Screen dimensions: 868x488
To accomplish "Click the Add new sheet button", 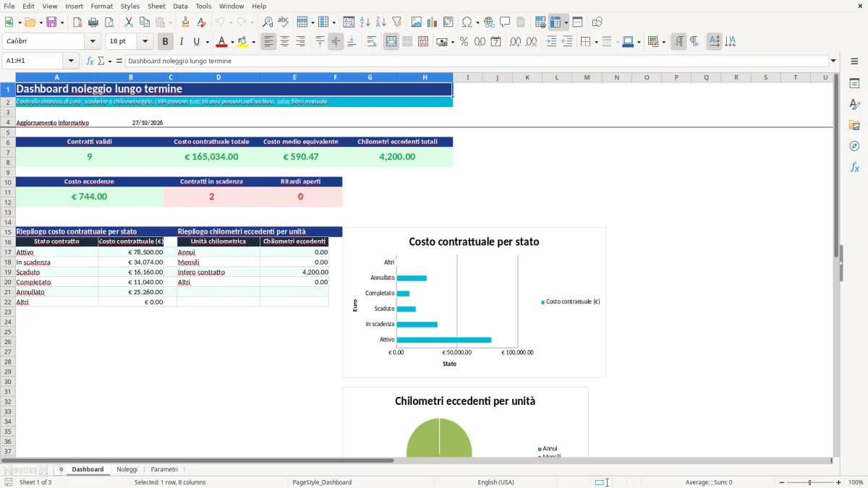I will (x=61, y=469).
